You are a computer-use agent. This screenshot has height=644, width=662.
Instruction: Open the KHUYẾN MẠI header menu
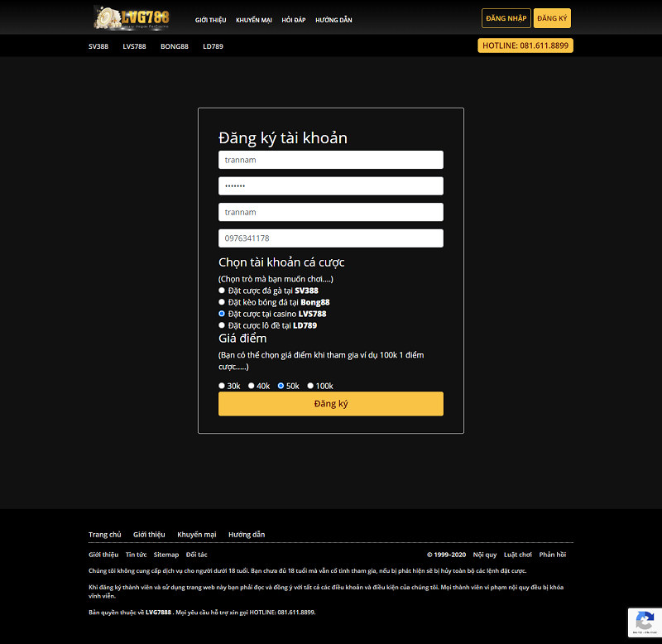click(254, 20)
